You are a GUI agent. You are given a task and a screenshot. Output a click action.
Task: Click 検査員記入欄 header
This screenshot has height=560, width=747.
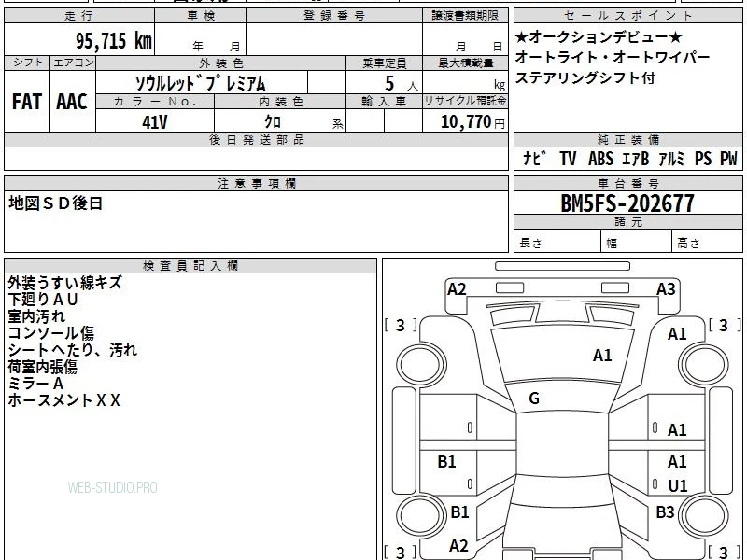pyautogui.click(x=190, y=266)
